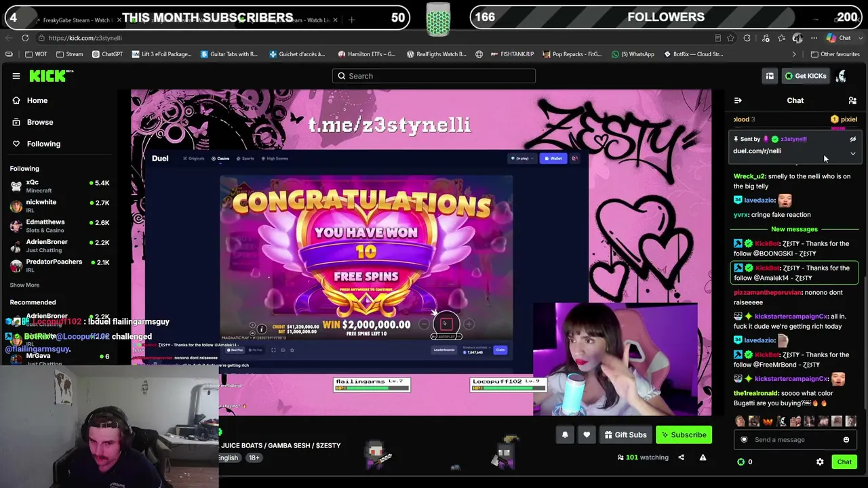Show more bookmarks with the overflow chevron
Screen dimensions: 868x488
coord(794,54)
